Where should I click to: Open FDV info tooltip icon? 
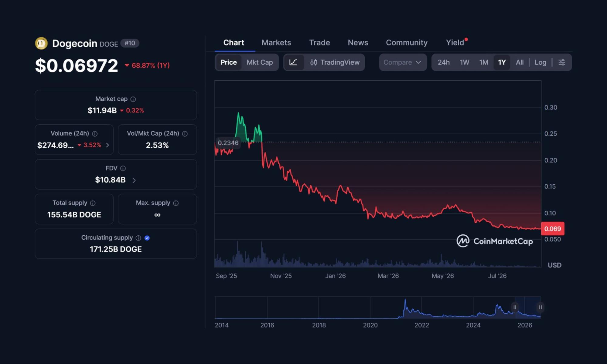pos(123,168)
